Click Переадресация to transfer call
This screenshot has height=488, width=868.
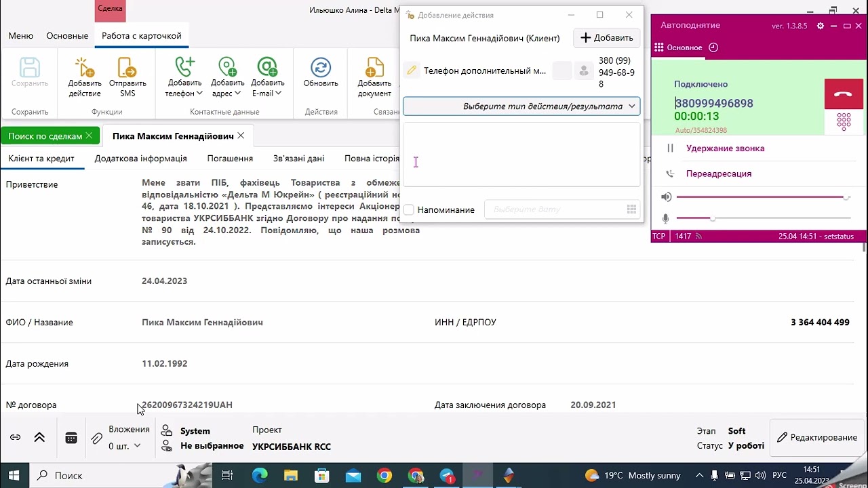click(719, 174)
